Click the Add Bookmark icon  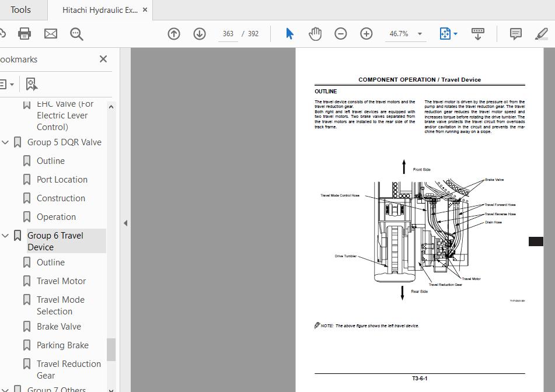click(32, 84)
